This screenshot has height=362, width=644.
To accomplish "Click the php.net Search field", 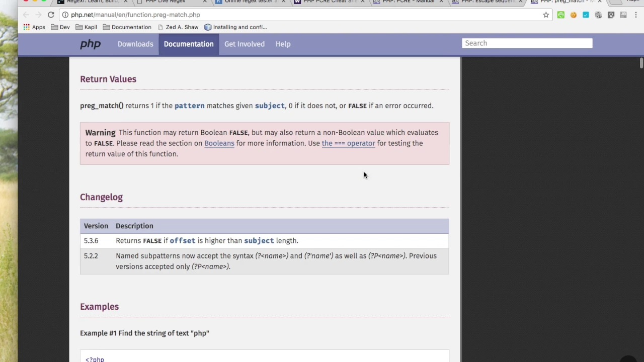I will [527, 43].
